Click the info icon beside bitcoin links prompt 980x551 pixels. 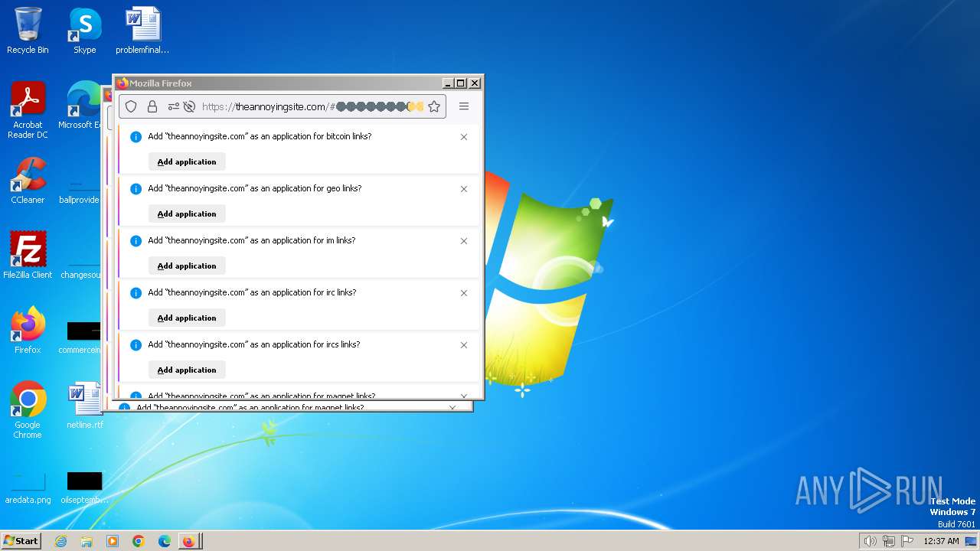[x=136, y=137]
